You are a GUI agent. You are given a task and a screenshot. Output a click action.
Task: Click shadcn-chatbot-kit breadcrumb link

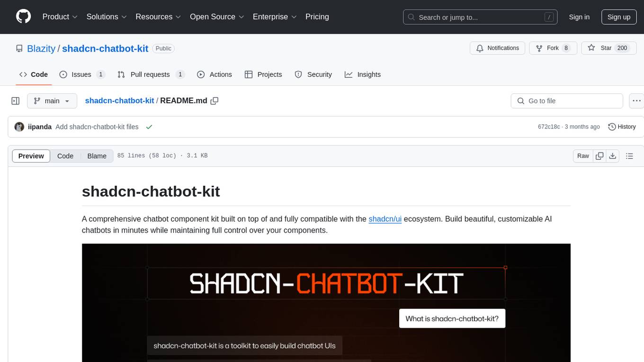click(119, 100)
